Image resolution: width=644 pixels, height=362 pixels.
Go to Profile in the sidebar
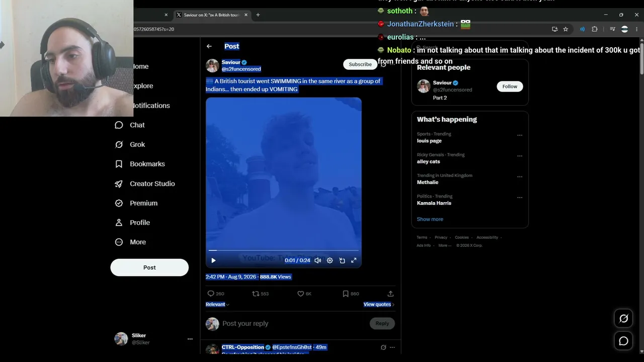[x=132, y=223]
